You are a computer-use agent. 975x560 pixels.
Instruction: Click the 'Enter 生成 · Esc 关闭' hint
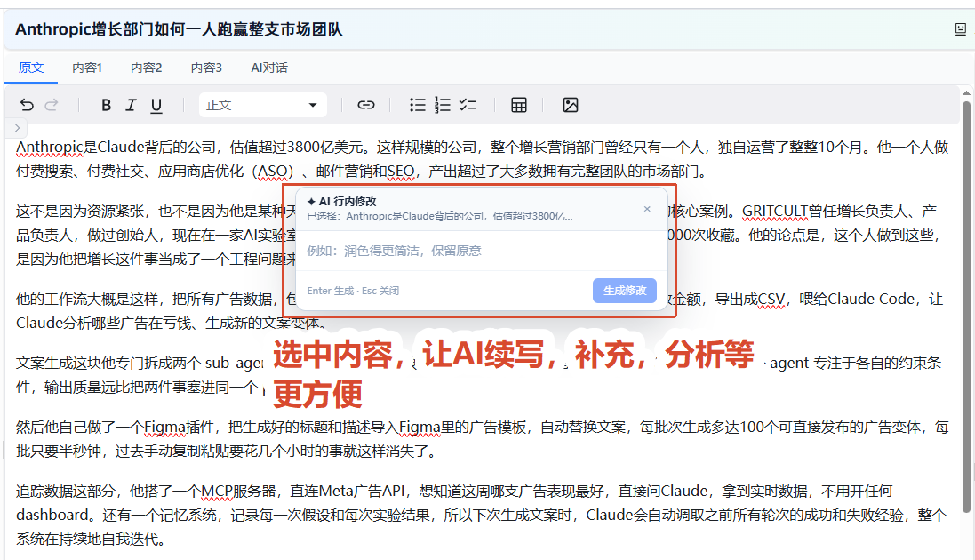click(x=353, y=291)
